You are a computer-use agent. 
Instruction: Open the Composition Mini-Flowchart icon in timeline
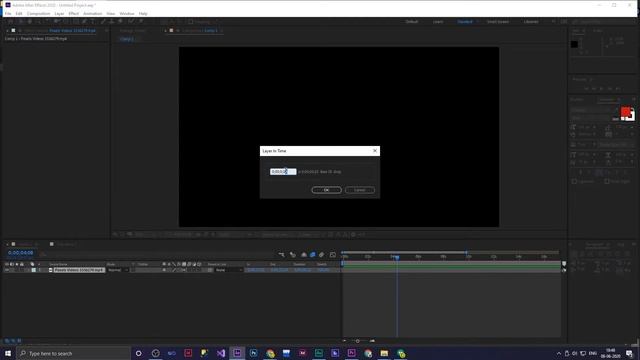point(282,255)
